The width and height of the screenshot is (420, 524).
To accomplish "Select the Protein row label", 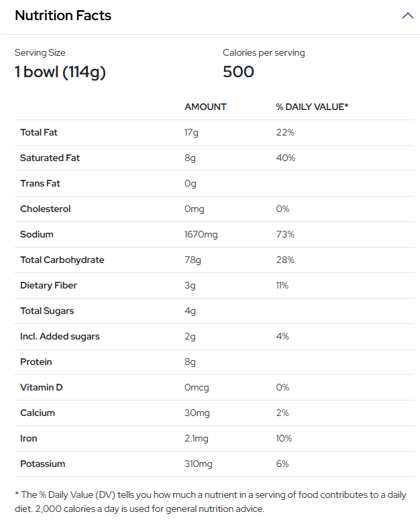I will [x=36, y=362].
